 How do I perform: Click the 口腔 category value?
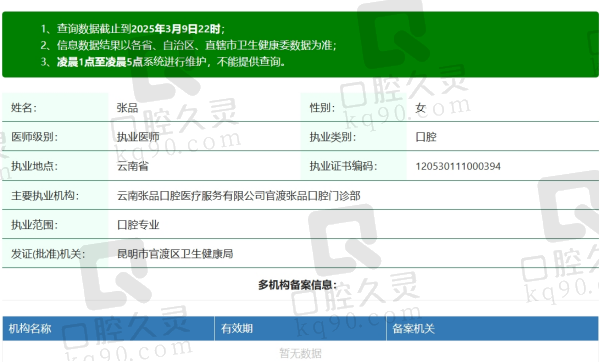coord(426,137)
